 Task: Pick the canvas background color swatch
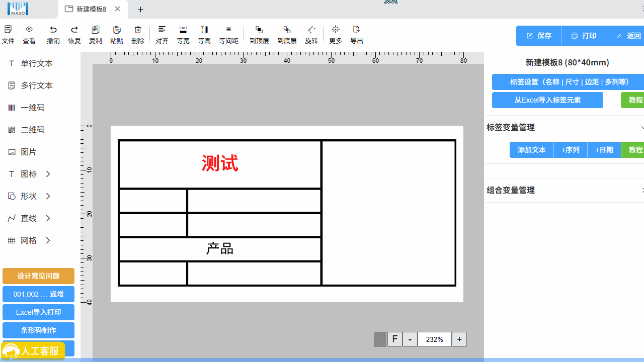tap(380, 339)
